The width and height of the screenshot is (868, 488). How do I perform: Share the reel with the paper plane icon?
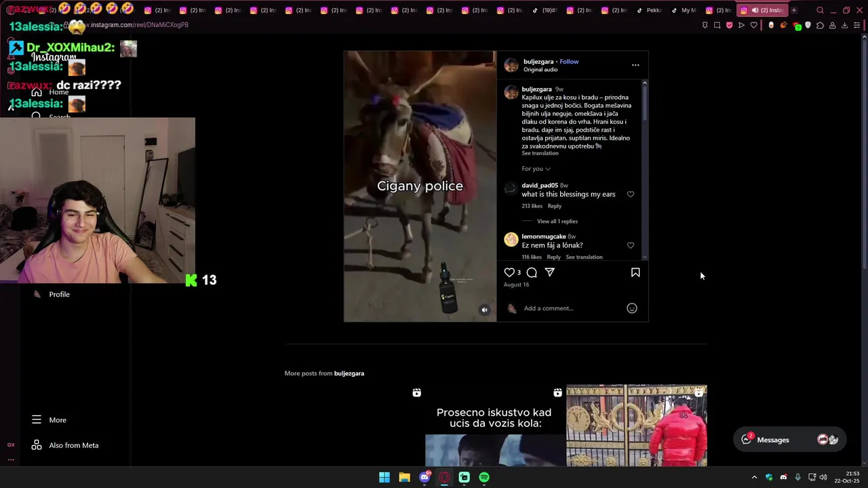(x=550, y=272)
